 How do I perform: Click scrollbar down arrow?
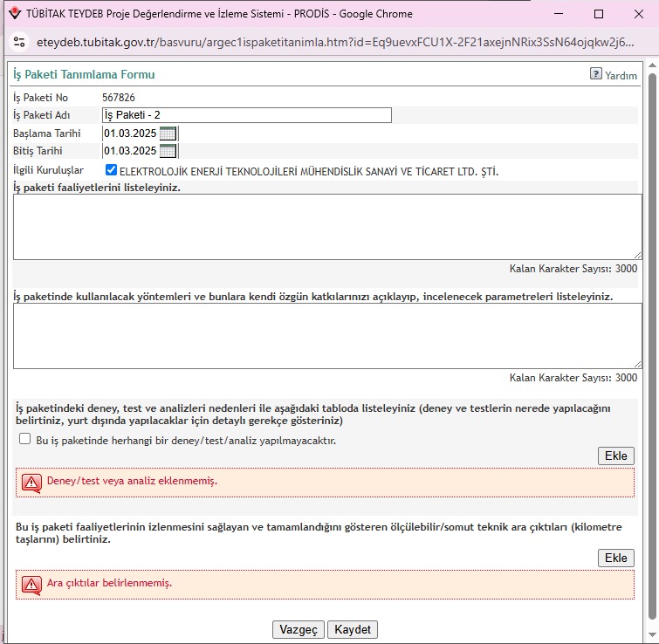pyautogui.click(x=652, y=634)
